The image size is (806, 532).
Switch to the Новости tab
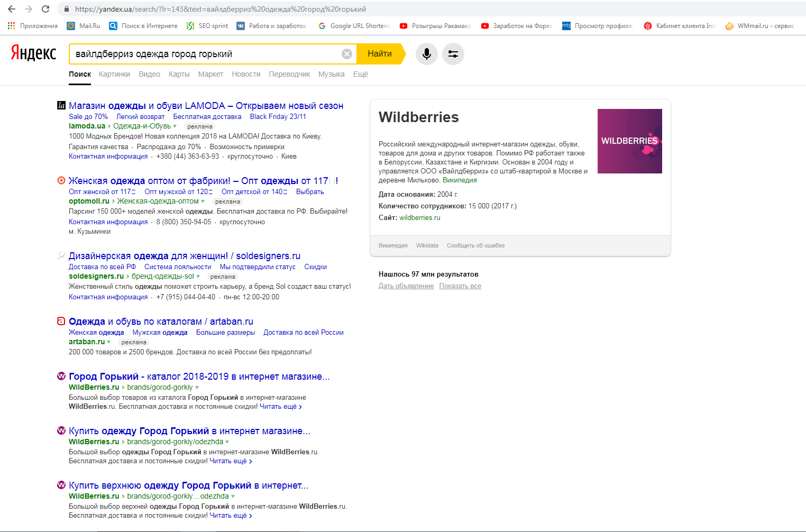(x=246, y=74)
